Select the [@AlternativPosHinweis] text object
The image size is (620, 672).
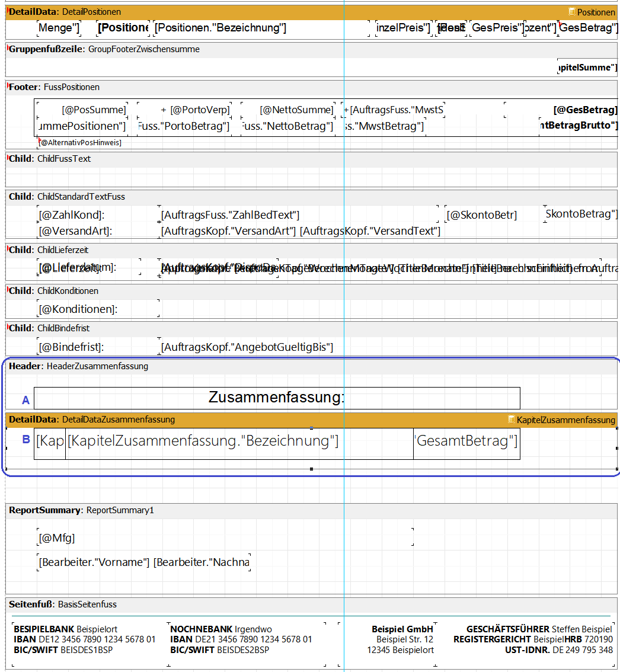tap(80, 142)
